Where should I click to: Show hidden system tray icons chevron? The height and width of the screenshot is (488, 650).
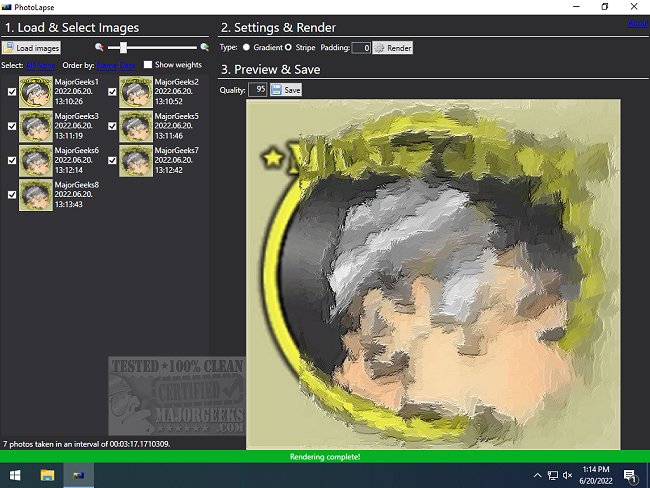pos(537,476)
